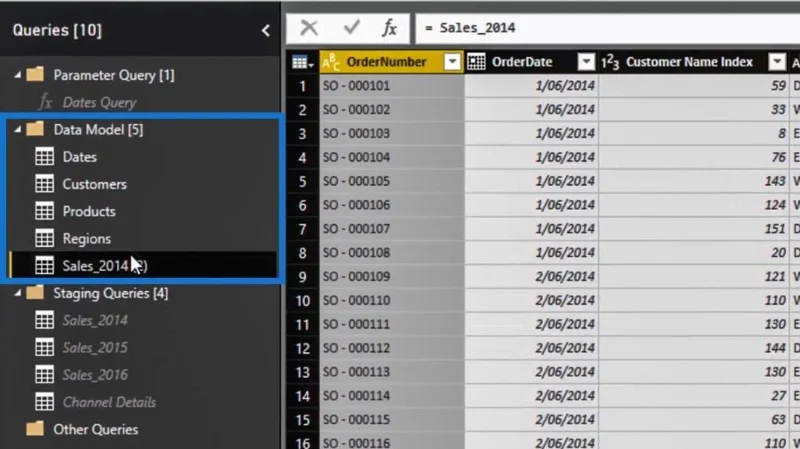Select row number 1 in the grid

tap(303, 86)
